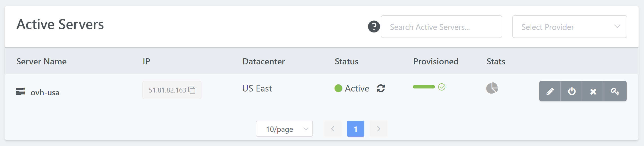The image size is (644, 146).
Task: Open SSH keys with the key icon
Action: (x=615, y=91)
